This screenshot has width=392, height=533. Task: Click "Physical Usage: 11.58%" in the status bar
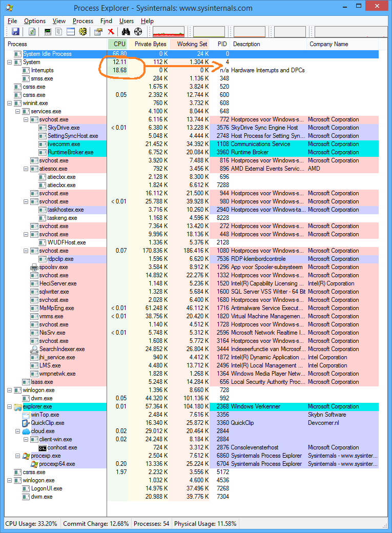(205, 524)
